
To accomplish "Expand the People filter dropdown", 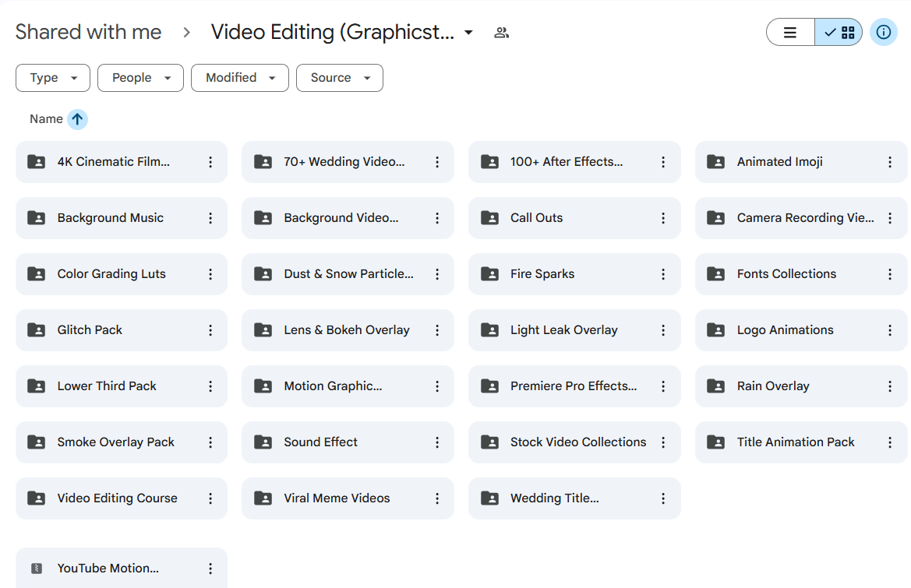I will point(141,78).
